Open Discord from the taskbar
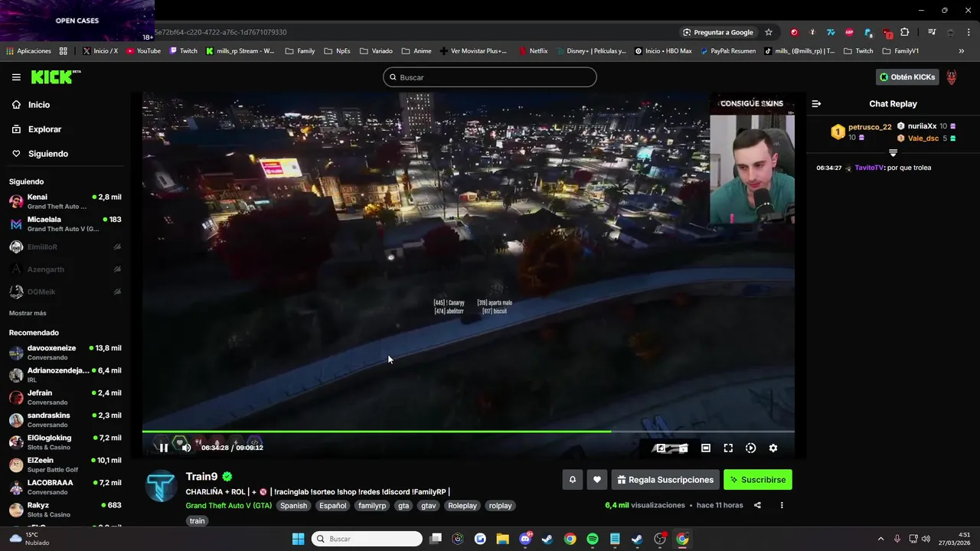 tap(525, 539)
